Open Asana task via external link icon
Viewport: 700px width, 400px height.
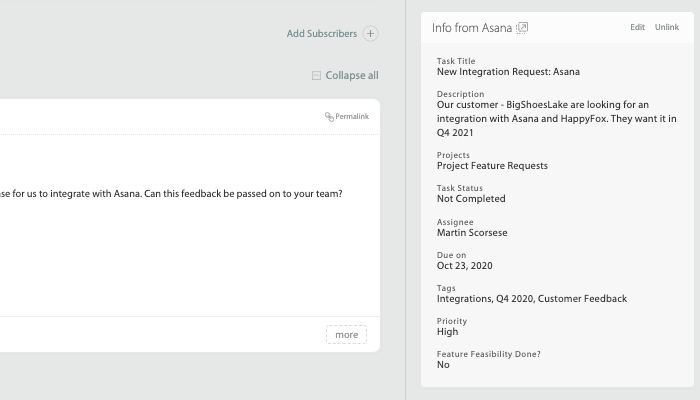pos(522,28)
